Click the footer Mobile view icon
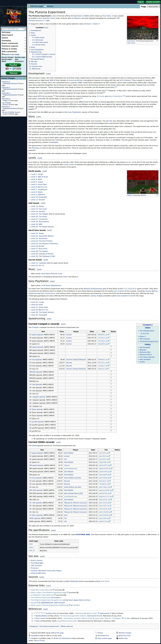Viewport: 161px width, 644px height. click(x=117, y=638)
